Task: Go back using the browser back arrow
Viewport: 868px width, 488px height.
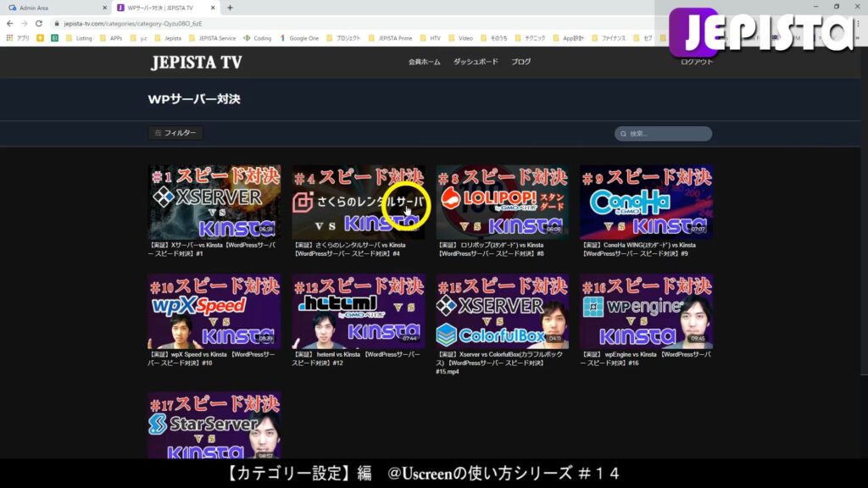Action: (x=9, y=24)
